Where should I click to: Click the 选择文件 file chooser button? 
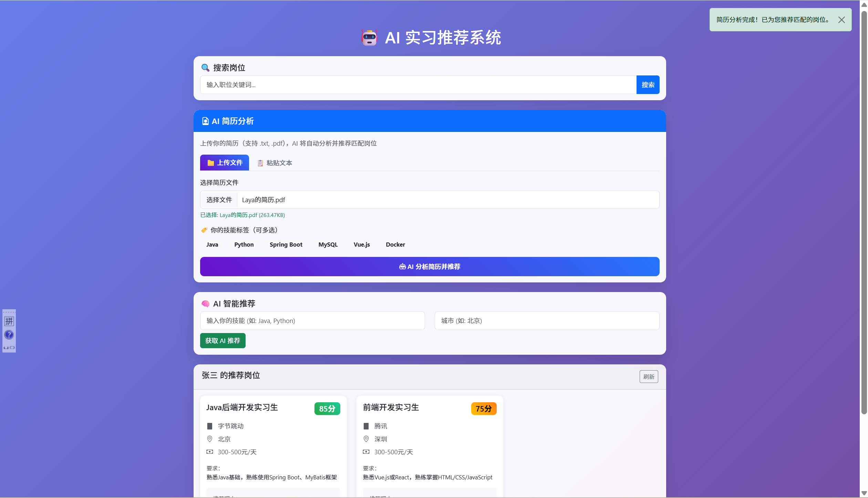point(219,200)
